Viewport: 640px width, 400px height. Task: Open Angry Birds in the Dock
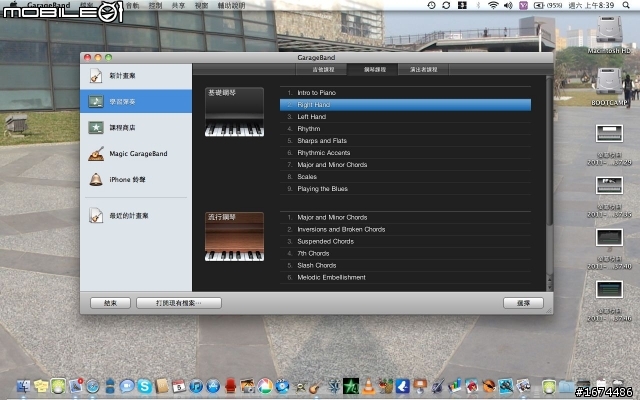pos(471,386)
